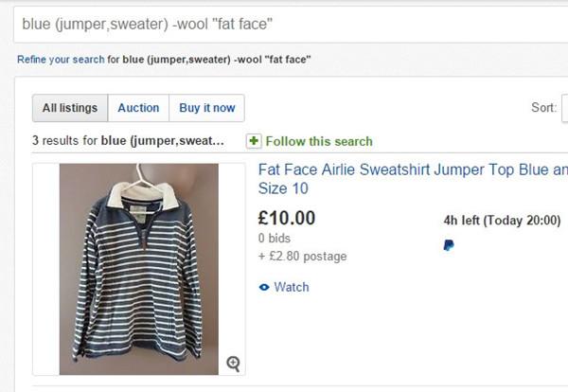Click the green plus Follow search icon

click(x=254, y=141)
